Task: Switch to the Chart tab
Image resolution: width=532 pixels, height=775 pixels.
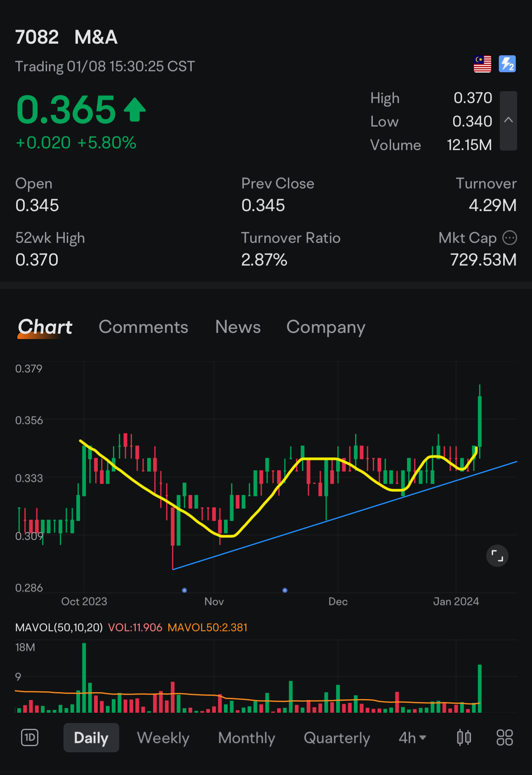Action: [x=45, y=327]
